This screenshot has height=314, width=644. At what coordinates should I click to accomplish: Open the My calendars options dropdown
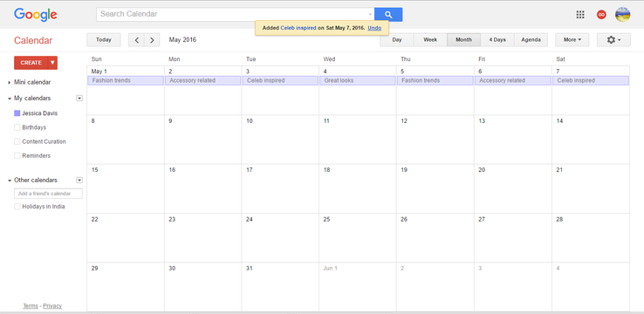(x=79, y=98)
